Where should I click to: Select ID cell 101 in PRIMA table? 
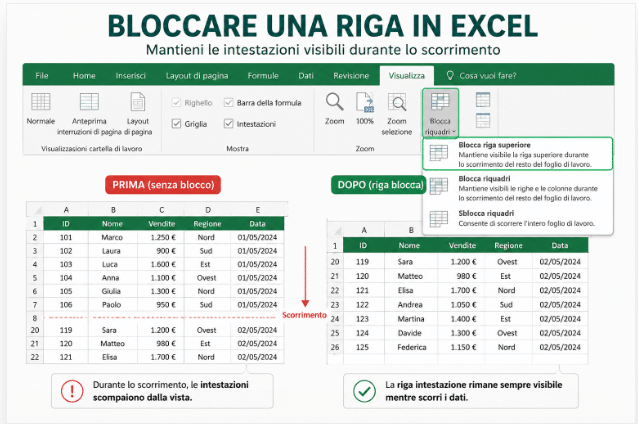pos(66,237)
